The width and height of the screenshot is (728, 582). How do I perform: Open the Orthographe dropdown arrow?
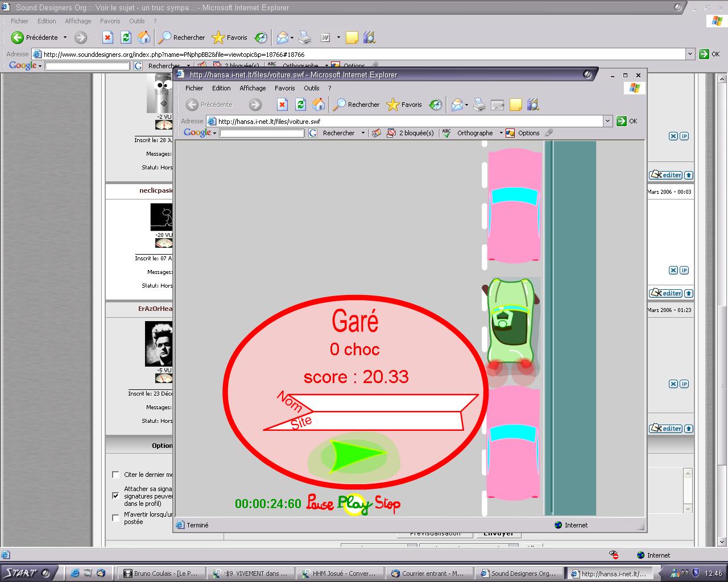click(x=501, y=133)
